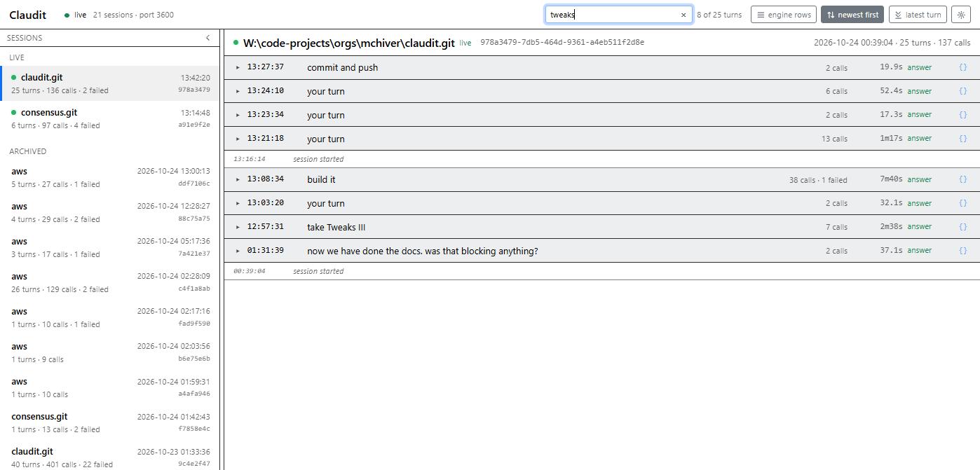
Task: Toggle engine rows display
Action: 784,15
